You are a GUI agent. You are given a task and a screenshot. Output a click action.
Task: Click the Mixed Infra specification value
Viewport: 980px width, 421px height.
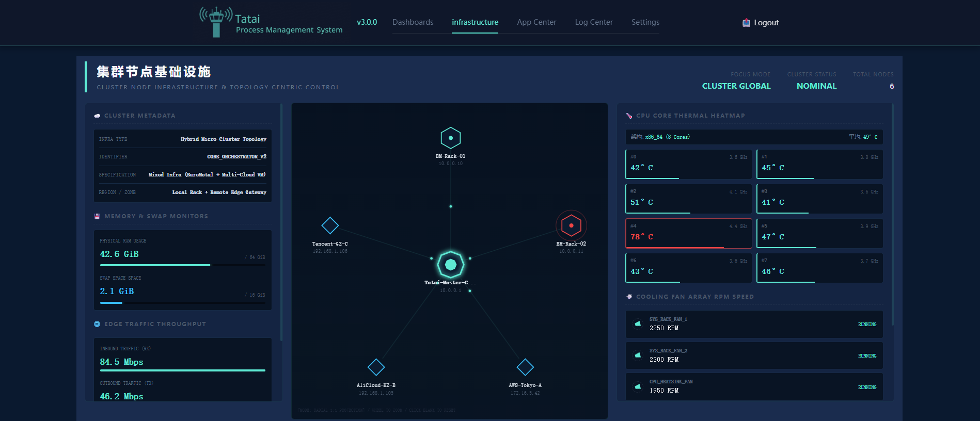208,175
